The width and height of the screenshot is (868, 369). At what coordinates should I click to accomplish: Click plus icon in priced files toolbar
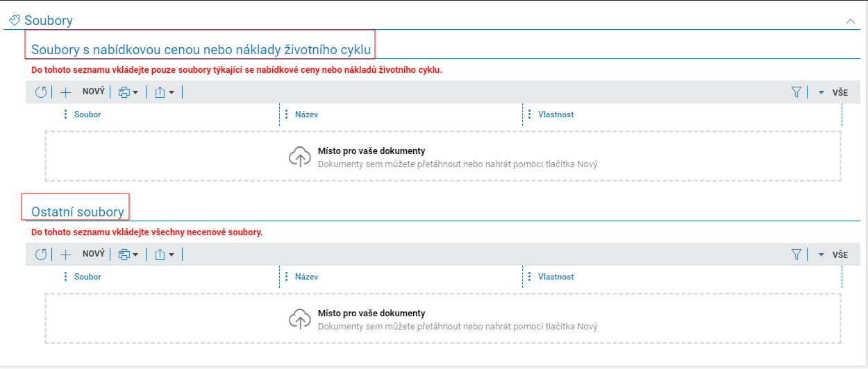click(66, 92)
